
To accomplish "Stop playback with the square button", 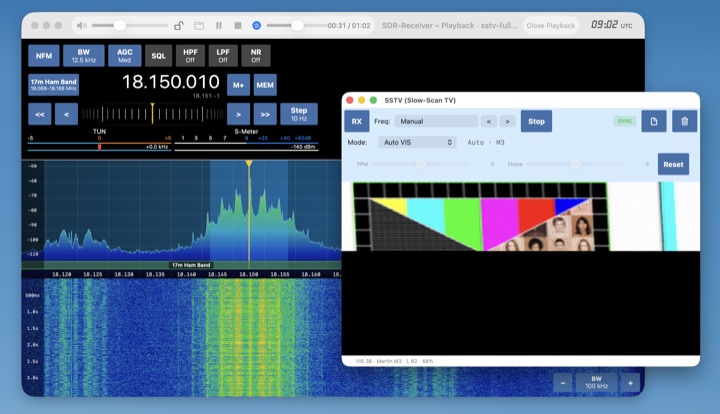I will [237, 26].
